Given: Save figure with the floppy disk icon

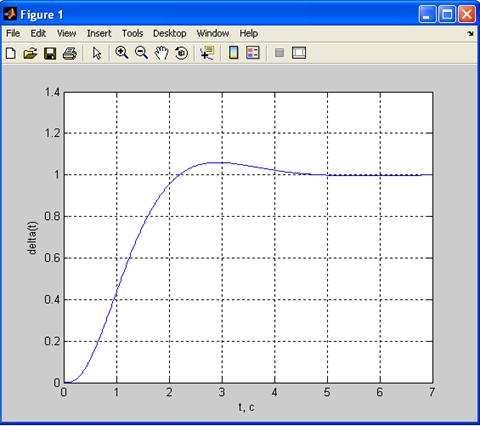Looking at the screenshot, I should click(50, 53).
